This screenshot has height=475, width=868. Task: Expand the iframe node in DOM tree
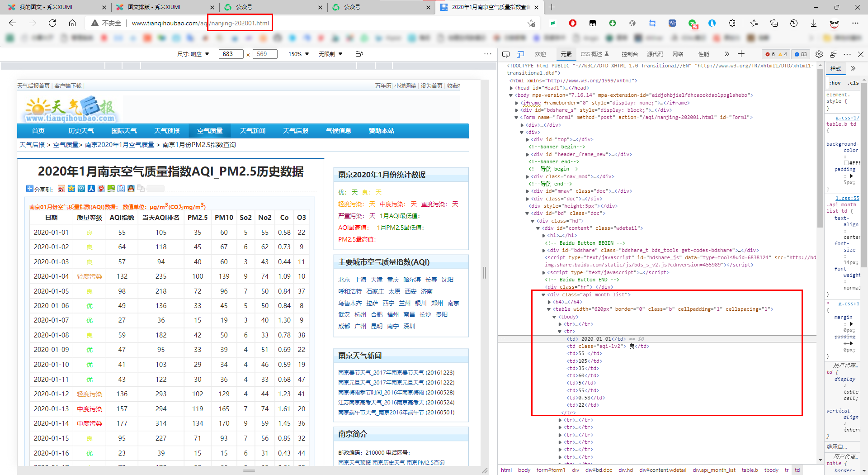[517, 103]
